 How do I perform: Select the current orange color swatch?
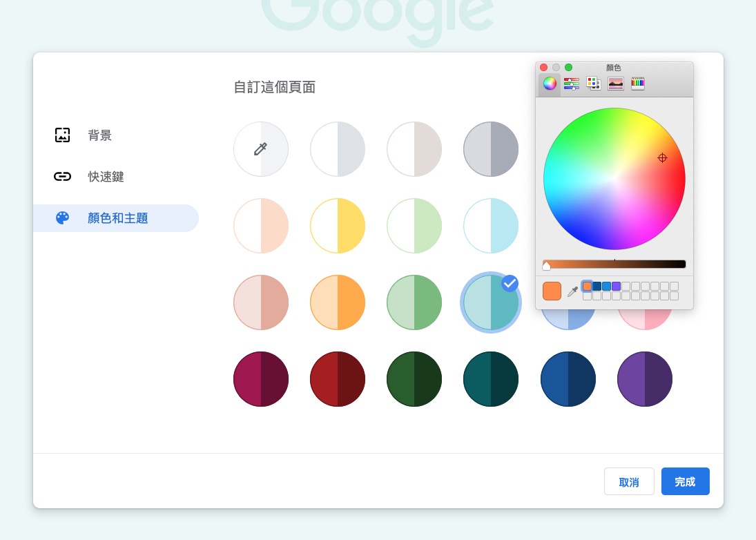click(x=552, y=291)
